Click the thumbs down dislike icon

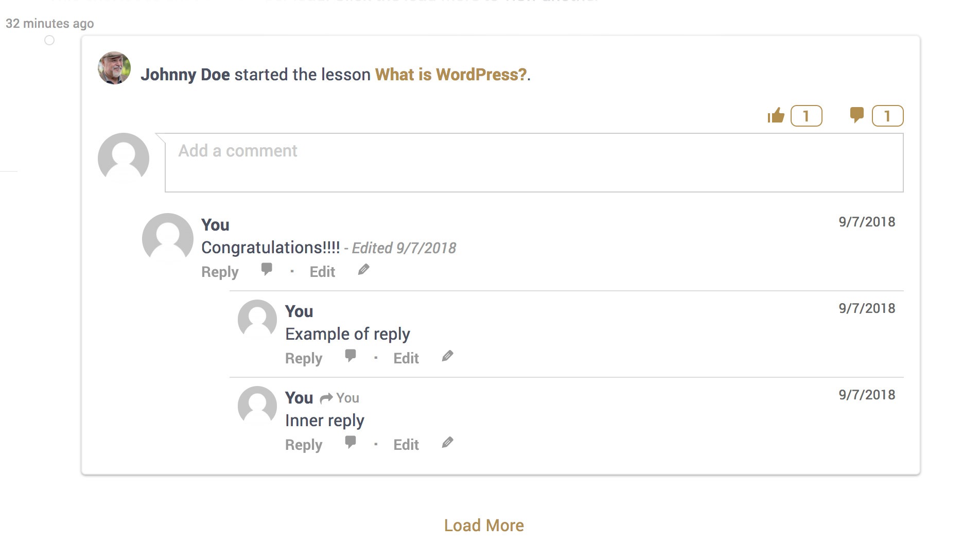[856, 115]
